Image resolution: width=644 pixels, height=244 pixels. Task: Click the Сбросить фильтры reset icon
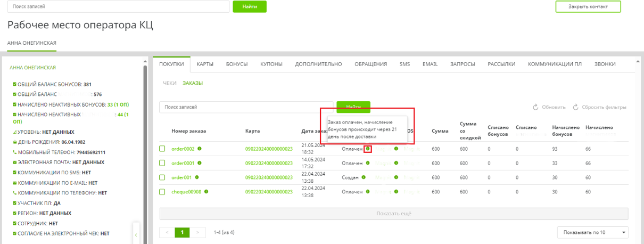(x=575, y=107)
